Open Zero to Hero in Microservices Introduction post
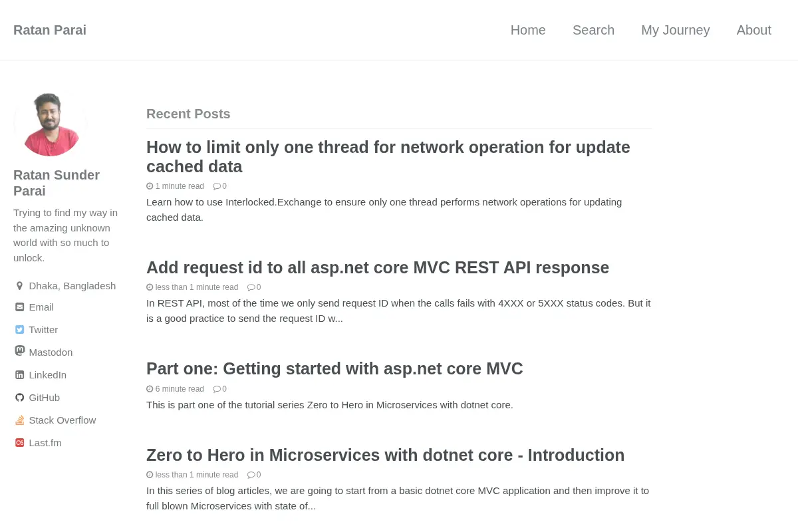798x532 pixels. click(385, 455)
